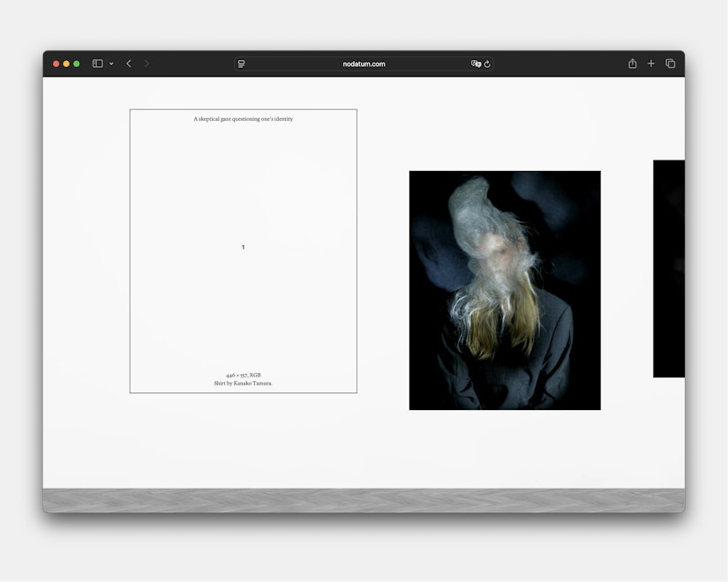The height and width of the screenshot is (582, 728).
Task: Click the translate page icon
Action: (476, 63)
